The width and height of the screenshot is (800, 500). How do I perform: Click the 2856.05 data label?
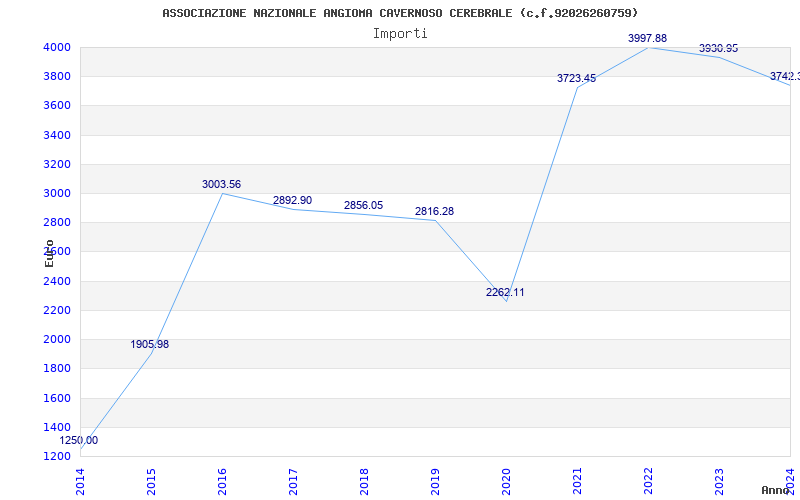tap(363, 205)
